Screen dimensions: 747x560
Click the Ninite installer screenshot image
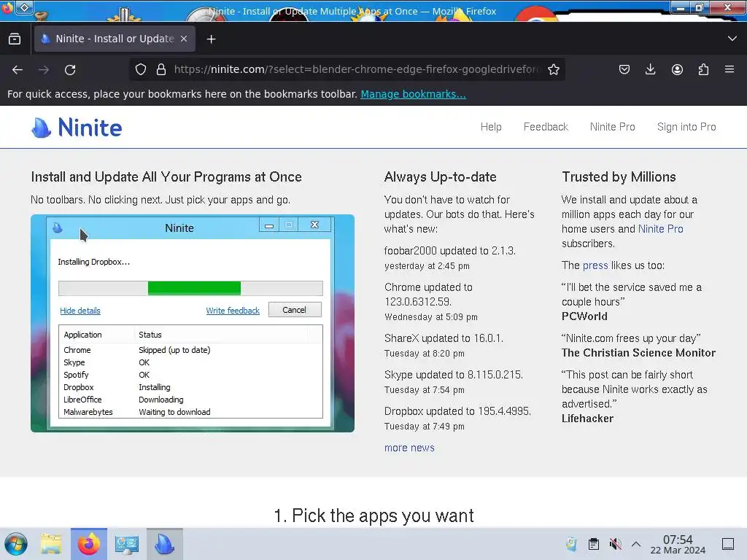coord(193,323)
